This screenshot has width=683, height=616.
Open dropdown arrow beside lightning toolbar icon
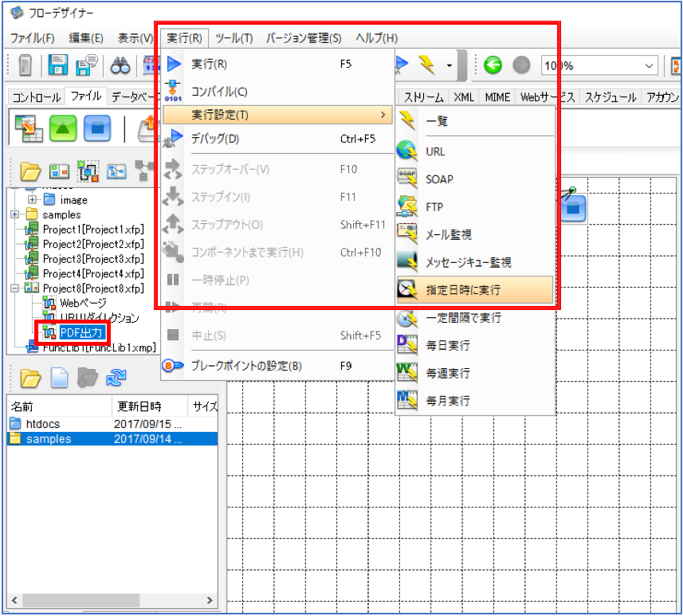click(x=449, y=66)
